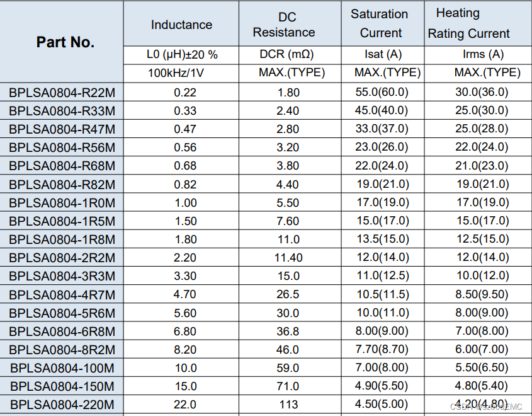Click DCR value 59.0
This screenshot has width=532, height=416.
point(288,367)
